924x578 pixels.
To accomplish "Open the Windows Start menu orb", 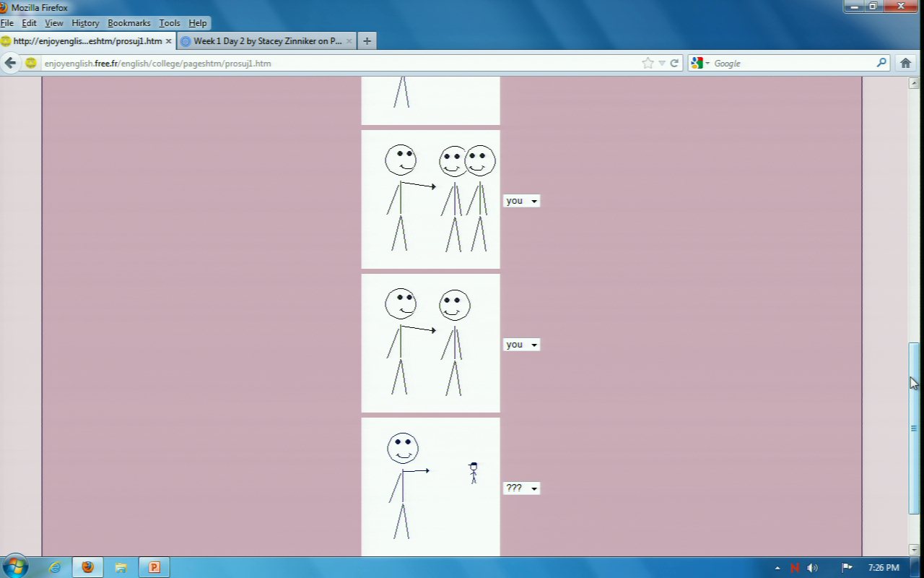I will tap(16, 566).
